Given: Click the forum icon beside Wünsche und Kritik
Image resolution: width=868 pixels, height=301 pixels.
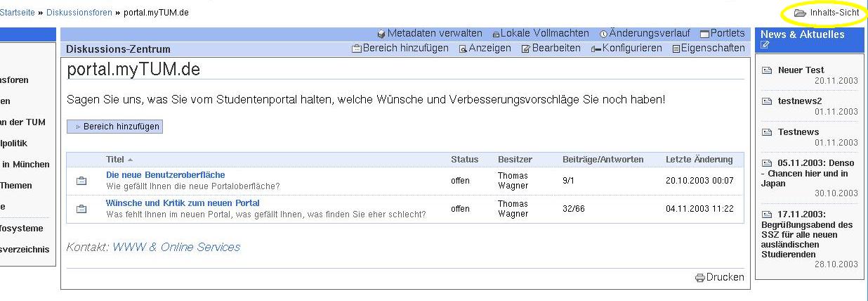Looking at the screenshot, I should [x=81, y=209].
